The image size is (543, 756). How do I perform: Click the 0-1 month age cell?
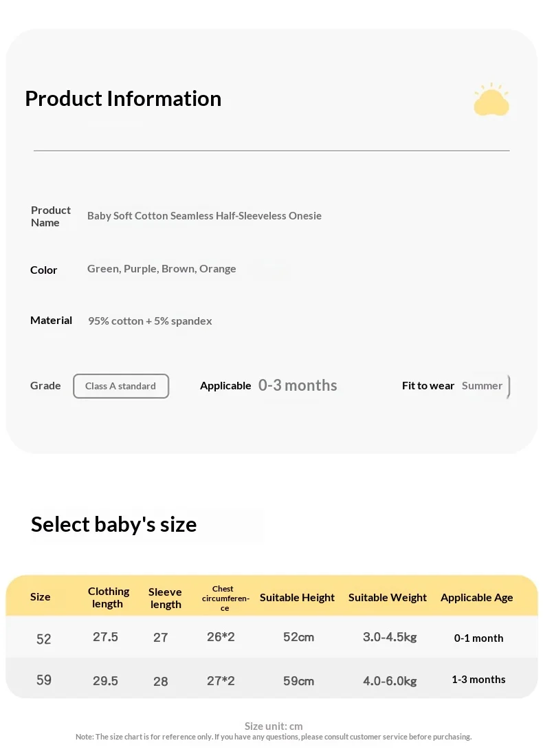[x=478, y=638]
